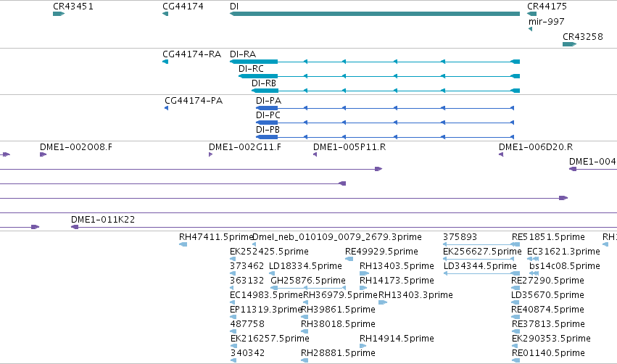Click the Dl-RB transcript exon block
Screen dimensions: 617x364
(x=265, y=91)
